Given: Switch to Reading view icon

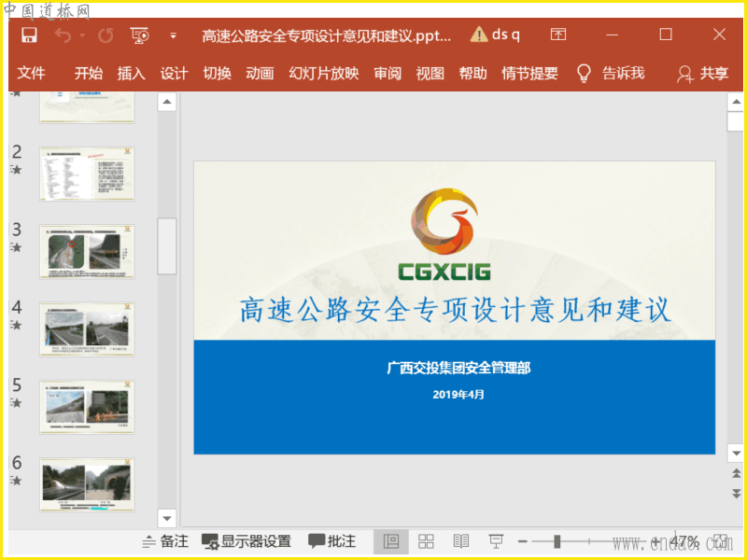Looking at the screenshot, I should click(460, 541).
